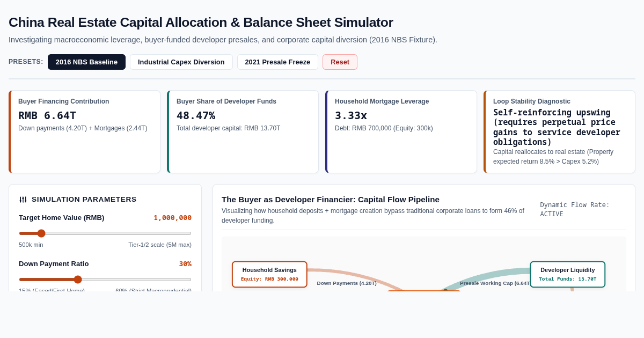Image resolution: width=644 pixels, height=338 pixels.
Task: Click the simulation parameters sliders icon
Action: coord(23,200)
